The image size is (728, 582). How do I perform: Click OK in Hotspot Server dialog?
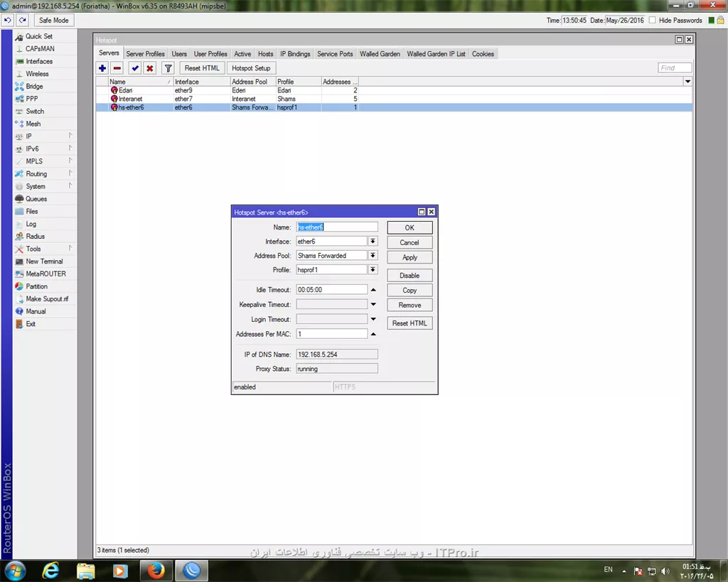click(x=409, y=228)
